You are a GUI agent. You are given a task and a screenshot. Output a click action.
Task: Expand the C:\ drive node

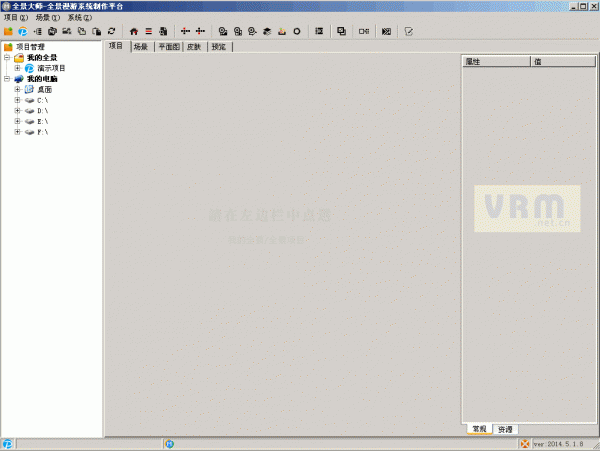coord(17,100)
